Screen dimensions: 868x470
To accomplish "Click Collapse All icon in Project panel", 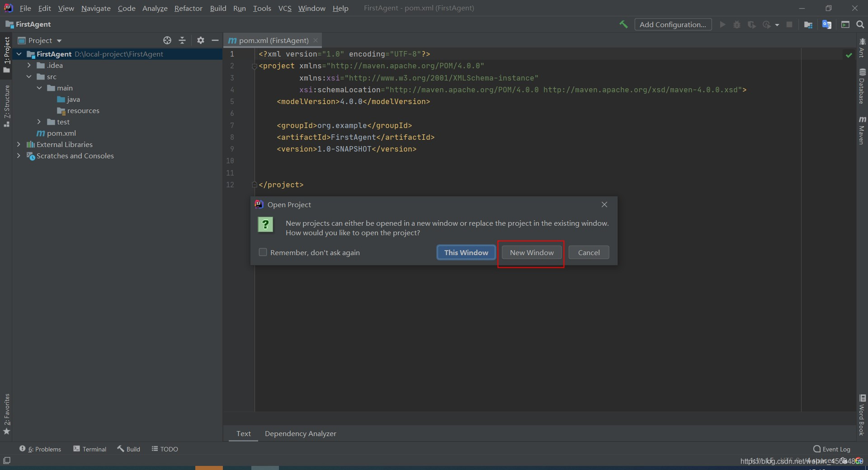I will coord(182,40).
